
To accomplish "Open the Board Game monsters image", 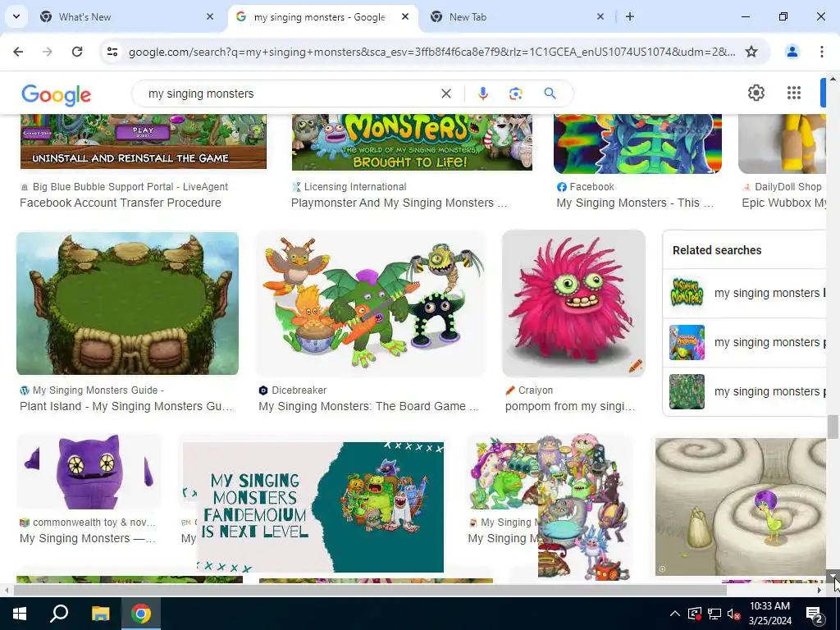I will coord(371,304).
